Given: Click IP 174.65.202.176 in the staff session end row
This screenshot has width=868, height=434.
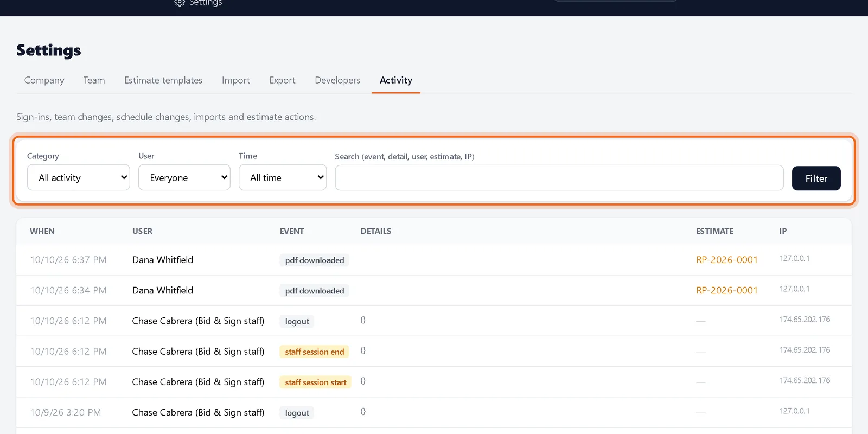Looking at the screenshot, I should pos(805,350).
